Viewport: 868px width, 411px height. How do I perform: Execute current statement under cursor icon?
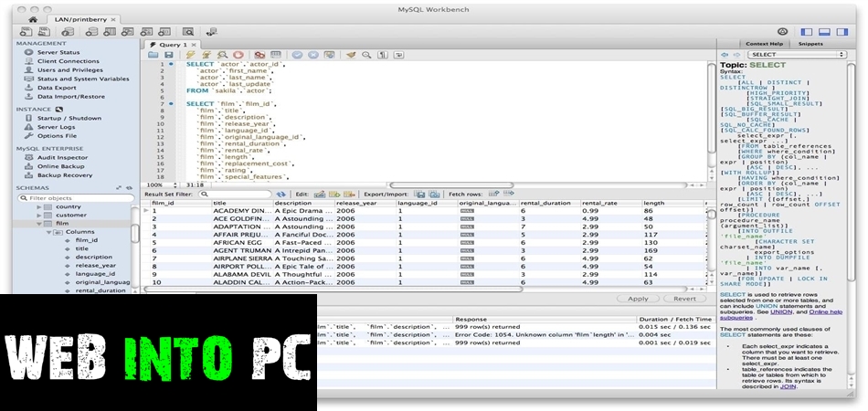click(x=206, y=55)
